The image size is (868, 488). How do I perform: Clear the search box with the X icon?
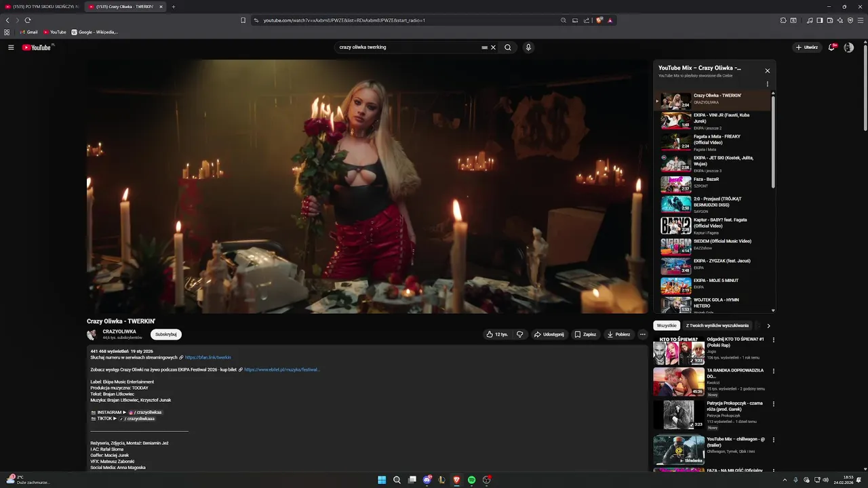493,47
